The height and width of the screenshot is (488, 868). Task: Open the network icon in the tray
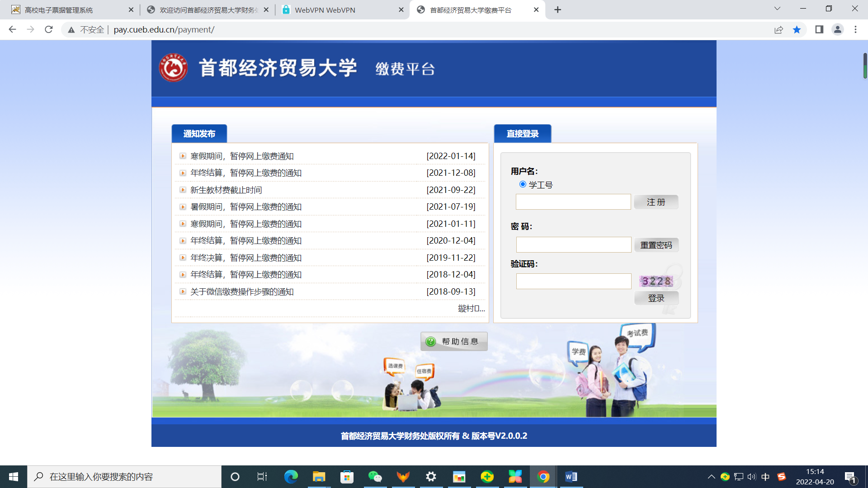[739, 477]
